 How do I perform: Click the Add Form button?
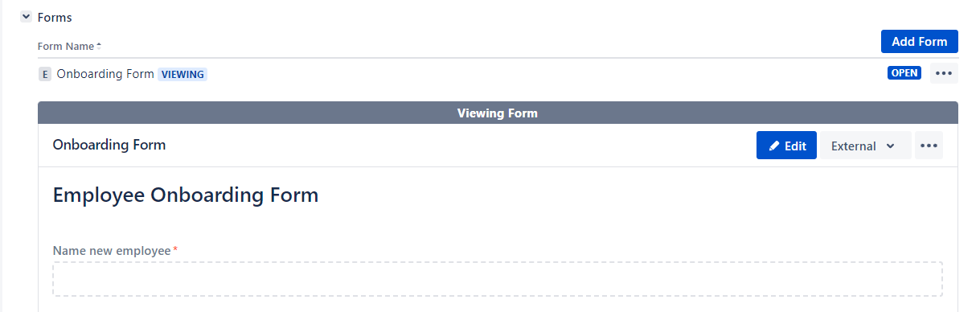click(920, 42)
